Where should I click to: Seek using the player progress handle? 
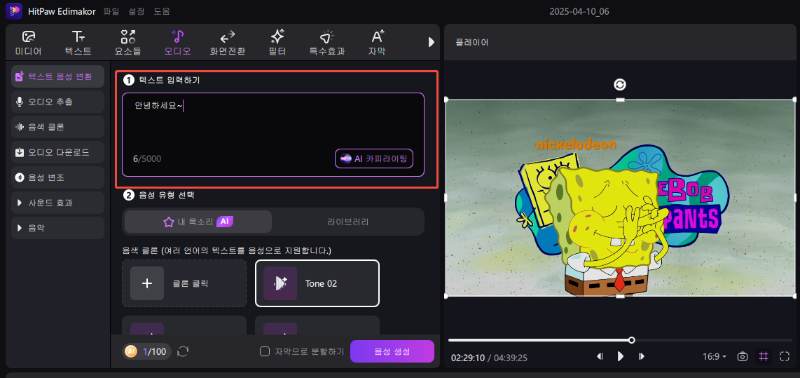632,340
